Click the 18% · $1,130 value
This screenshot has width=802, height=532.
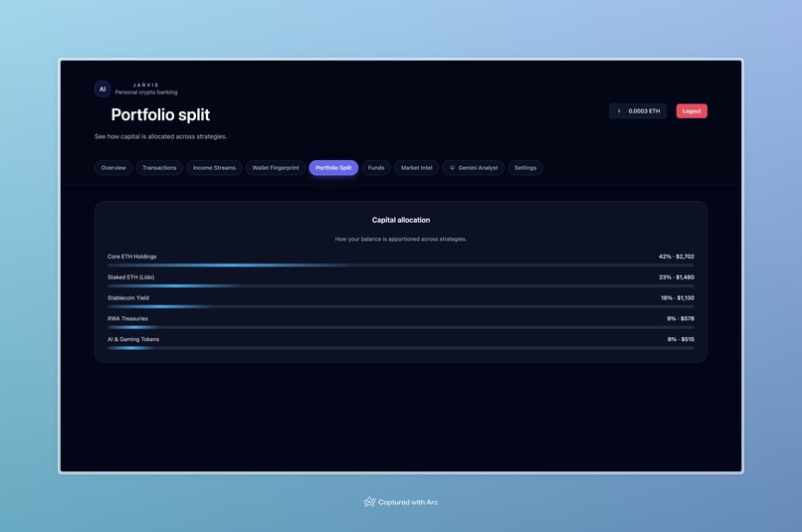click(678, 298)
